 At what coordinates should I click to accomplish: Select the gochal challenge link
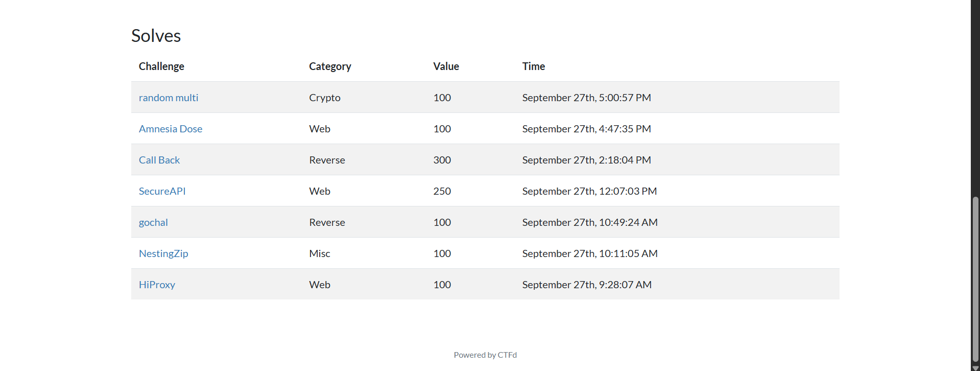(153, 222)
